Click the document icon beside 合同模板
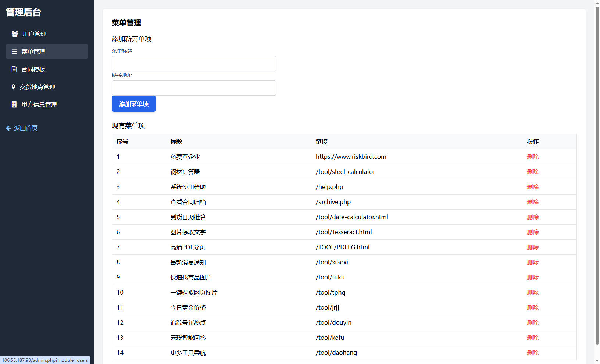The height and width of the screenshot is (364, 600). coord(14,69)
